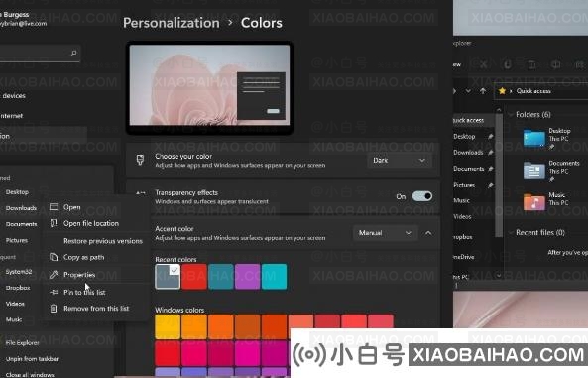Click the Quick access address bar
588x378 pixels.
tap(541, 91)
